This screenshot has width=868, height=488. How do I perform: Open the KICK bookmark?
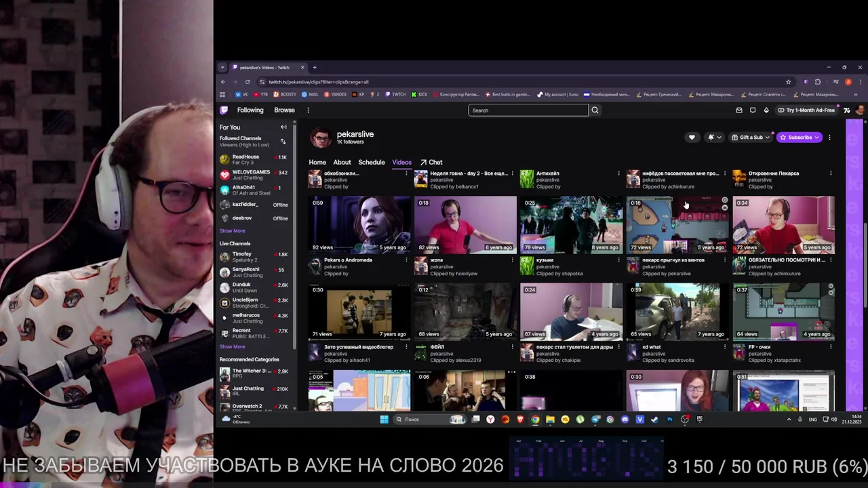pos(419,94)
